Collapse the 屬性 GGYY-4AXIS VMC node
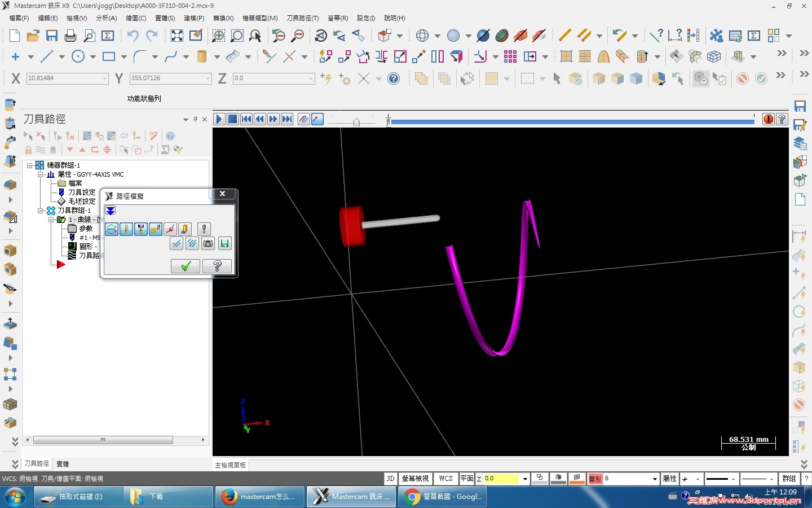The height and width of the screenshot is (508, 812). pyautogui.click(x=41, y=174)
